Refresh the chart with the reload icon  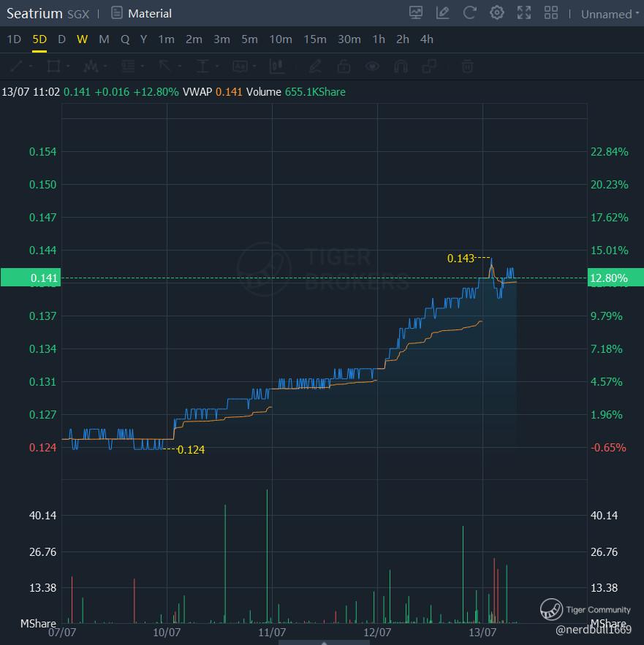(x=470, y=12)
